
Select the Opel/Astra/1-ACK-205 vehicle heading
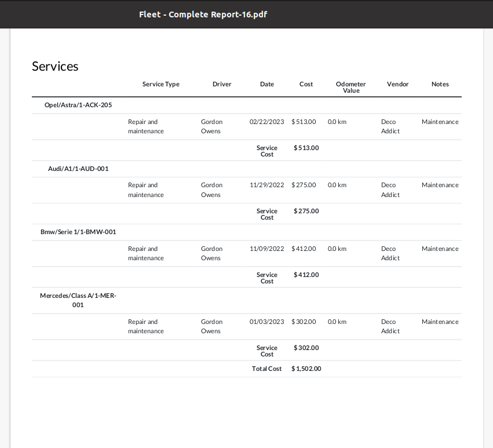tap(78, 105)
